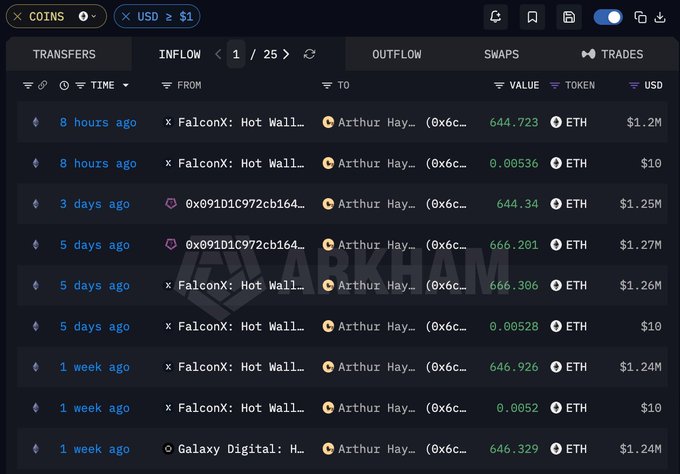Open the OUTFLOW tab
This screenshot has height=474, width=680.
396,54
